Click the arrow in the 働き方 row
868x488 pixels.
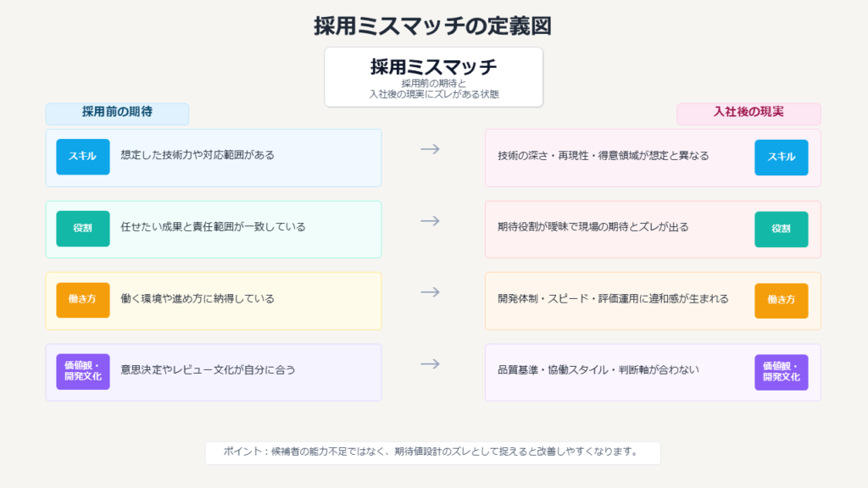[431, 292]
